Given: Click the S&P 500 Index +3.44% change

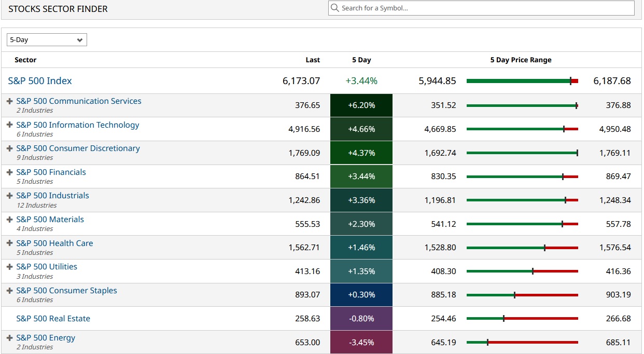Looking at the screenshot, I should click(x=361, y=81).
